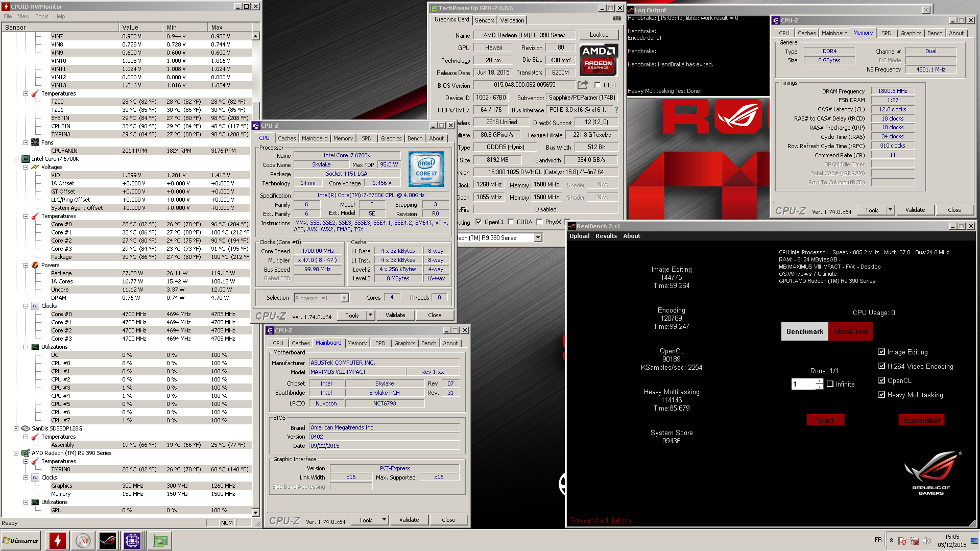This screenshot has width=980, height=551.
Task: Open GPU selection dropdown in GPU-Z
Action: point(538,238)
